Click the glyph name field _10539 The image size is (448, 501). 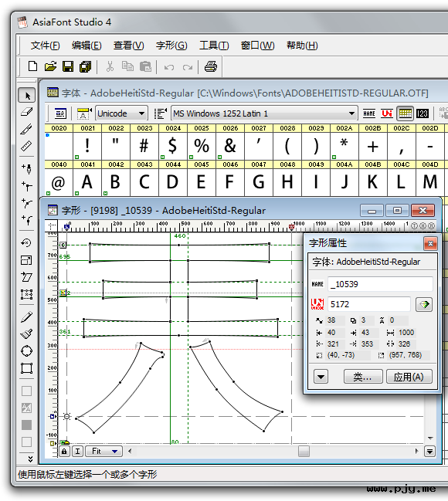point(380,284)
